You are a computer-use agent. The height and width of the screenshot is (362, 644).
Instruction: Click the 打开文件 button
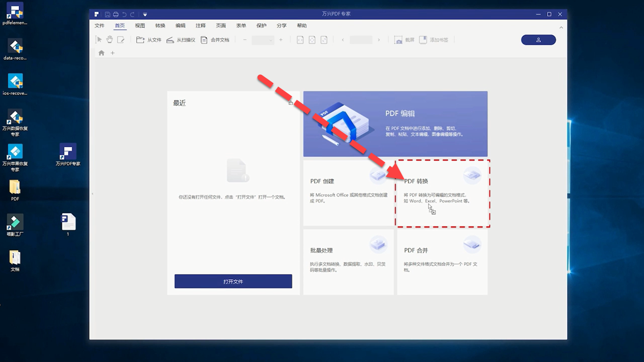[x=233, y=281]
